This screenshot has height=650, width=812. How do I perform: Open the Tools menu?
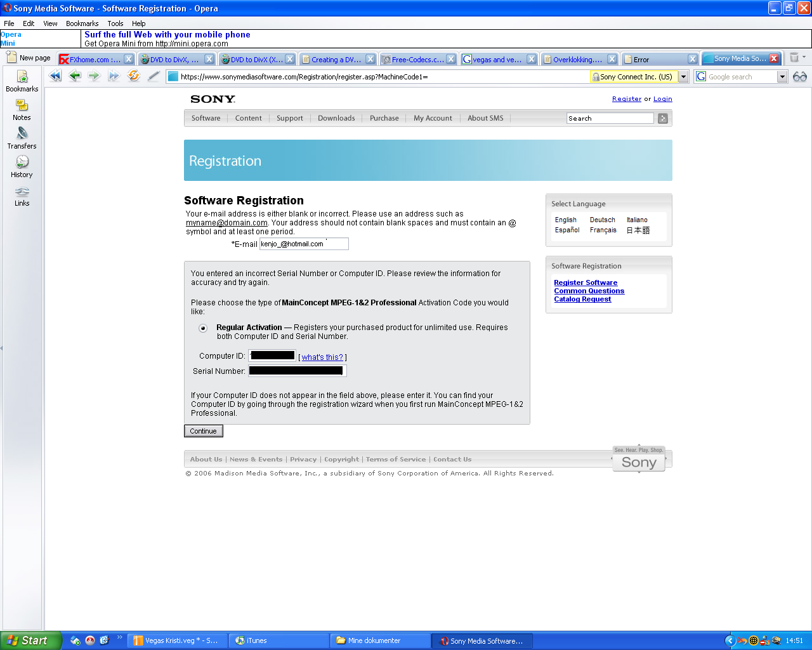115,23
